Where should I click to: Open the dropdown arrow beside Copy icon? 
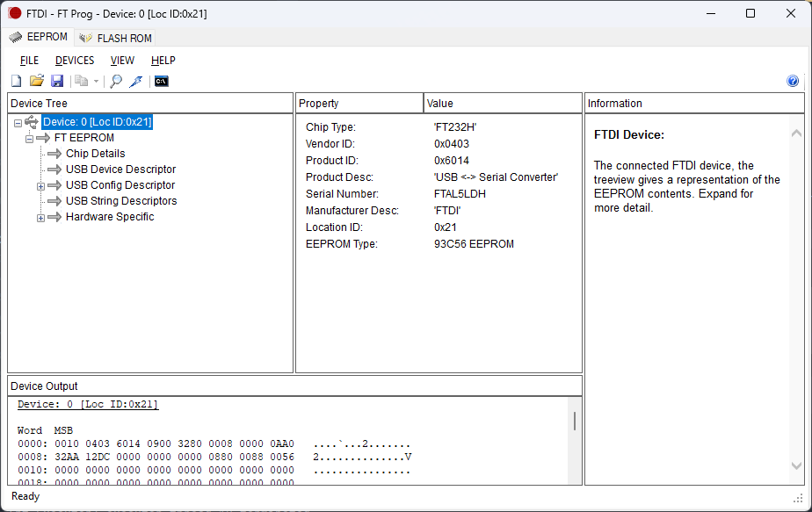click(96, 82)
